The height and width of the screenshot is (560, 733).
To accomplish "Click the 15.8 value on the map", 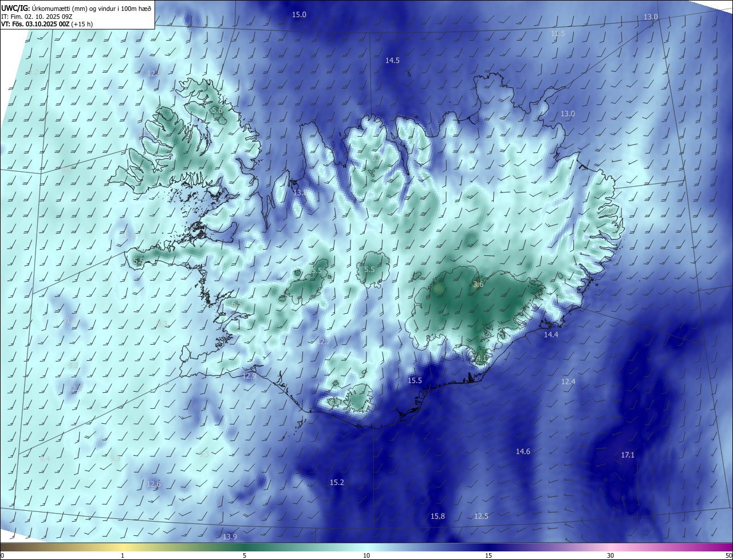I will click(438, 516).
